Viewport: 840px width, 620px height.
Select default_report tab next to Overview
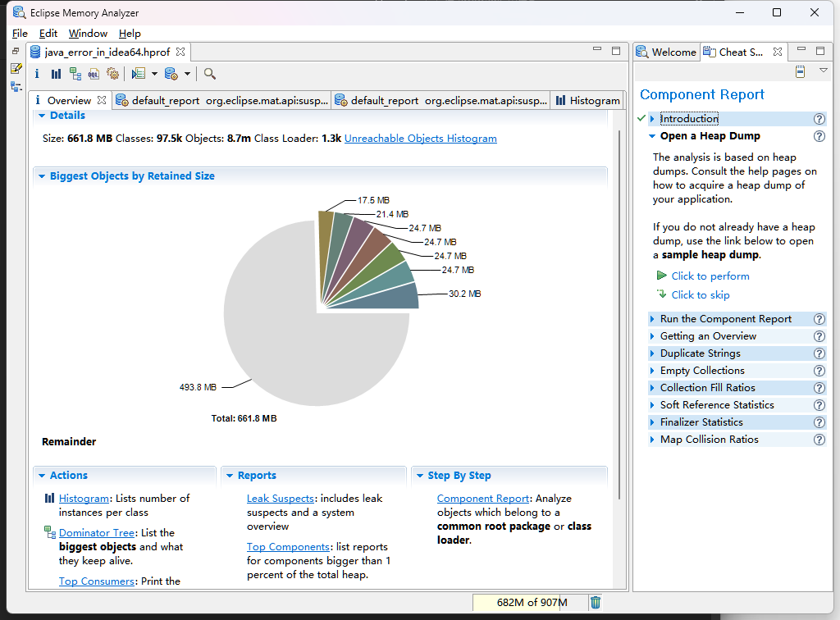[x=221, y=100]
